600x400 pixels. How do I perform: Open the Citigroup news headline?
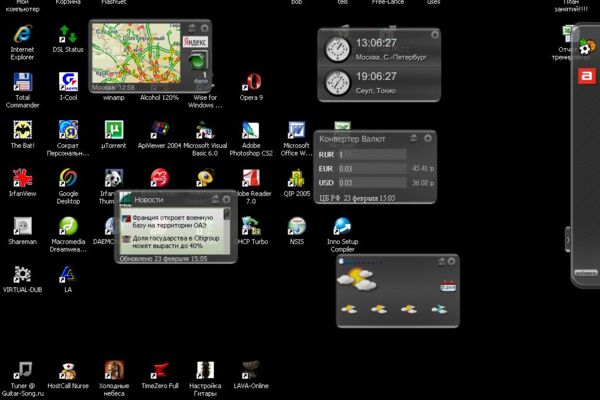point(176,242)
